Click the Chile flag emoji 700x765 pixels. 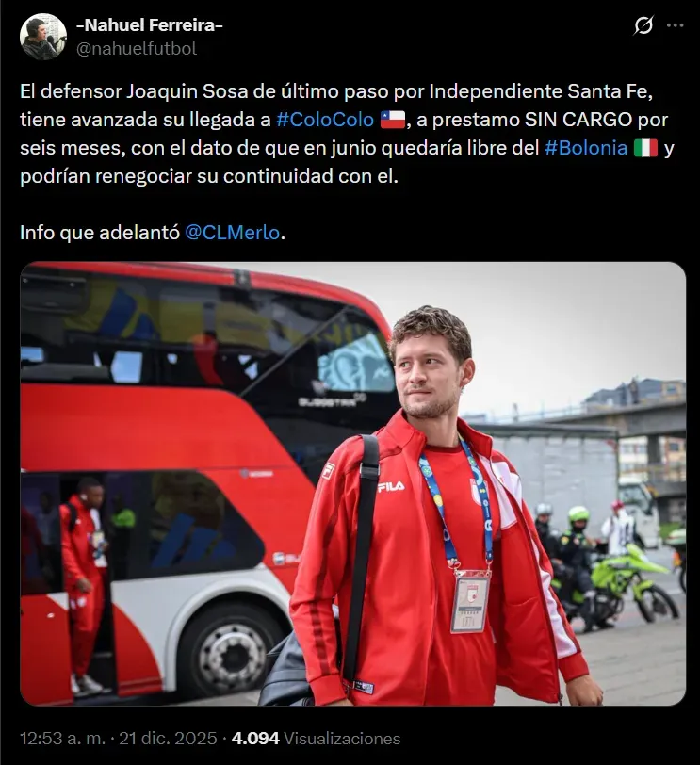click(x=393, y=120)
